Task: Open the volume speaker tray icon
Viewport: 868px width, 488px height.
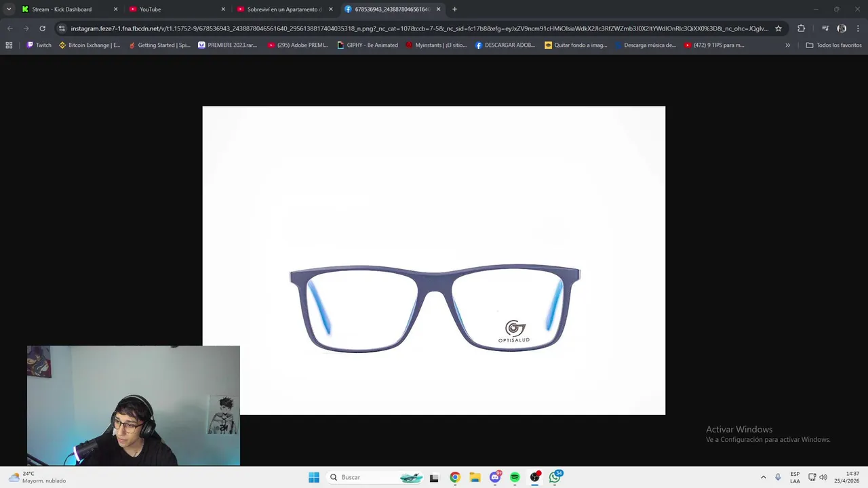Action: (823, 477)
